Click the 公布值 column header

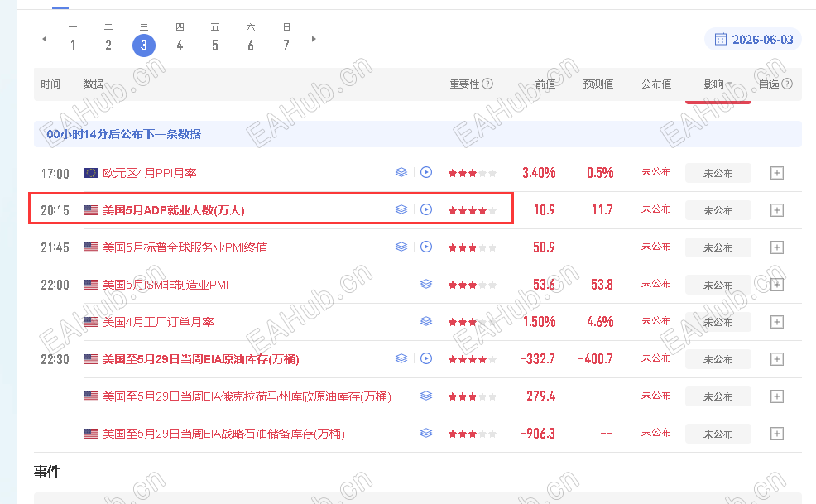655,84
